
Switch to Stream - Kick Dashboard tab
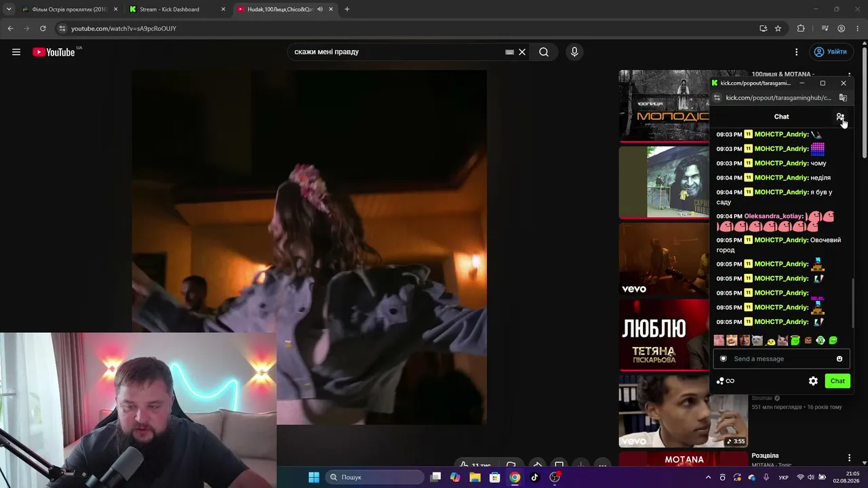click(175, 9)
